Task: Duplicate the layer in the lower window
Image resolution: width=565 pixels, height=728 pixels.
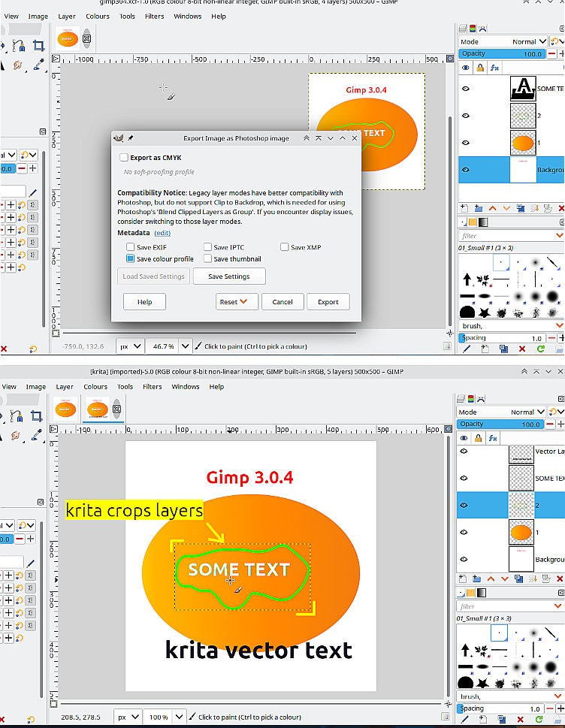Action: (518, 579)
